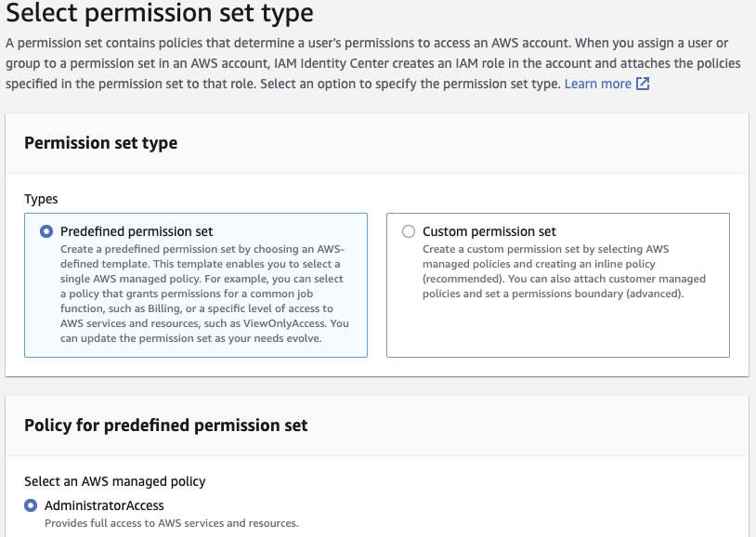Click the 'Types' label
The height and width of the screenshot is (537, 756).
[41, 199]
